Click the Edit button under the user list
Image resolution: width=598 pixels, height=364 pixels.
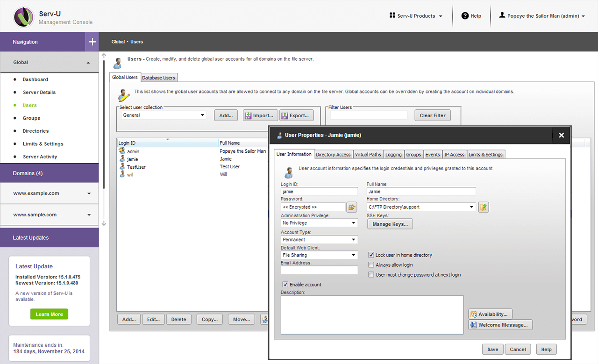pos(153,320)
